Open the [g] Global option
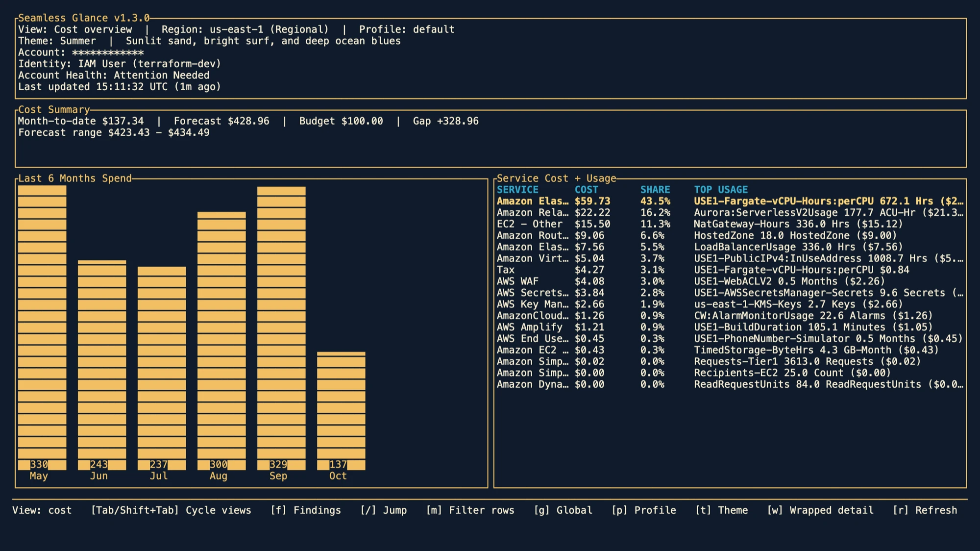This screenshot has width=980, height=551. pyautogui.click(x=563, y=510)
